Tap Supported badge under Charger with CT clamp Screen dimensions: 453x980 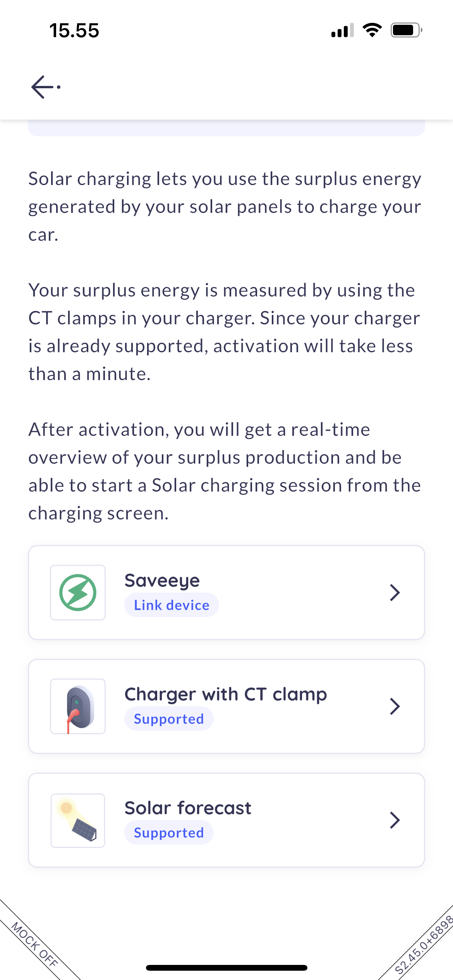[169, 719]
